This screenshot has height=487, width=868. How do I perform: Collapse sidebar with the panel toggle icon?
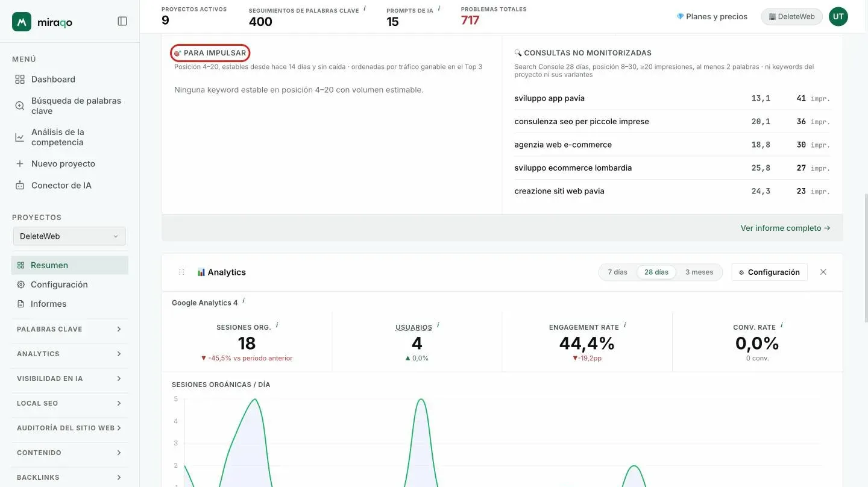[x=122, y=21]
